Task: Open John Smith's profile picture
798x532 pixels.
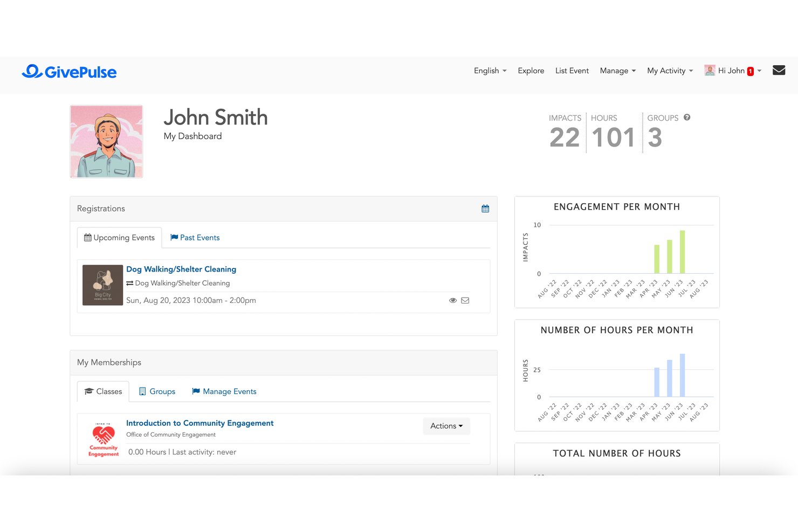Action: (x=106, y=141)
